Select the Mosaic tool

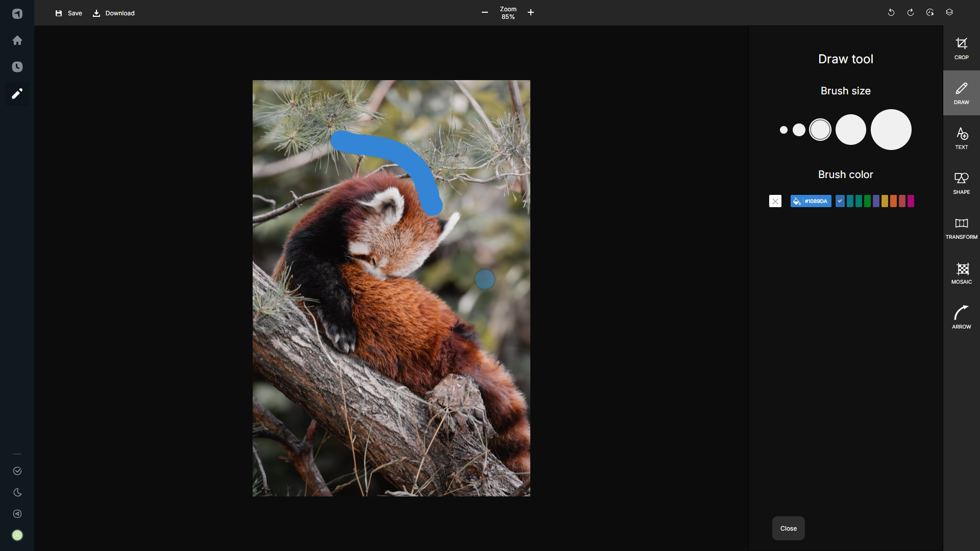click(x=962, y=273)
